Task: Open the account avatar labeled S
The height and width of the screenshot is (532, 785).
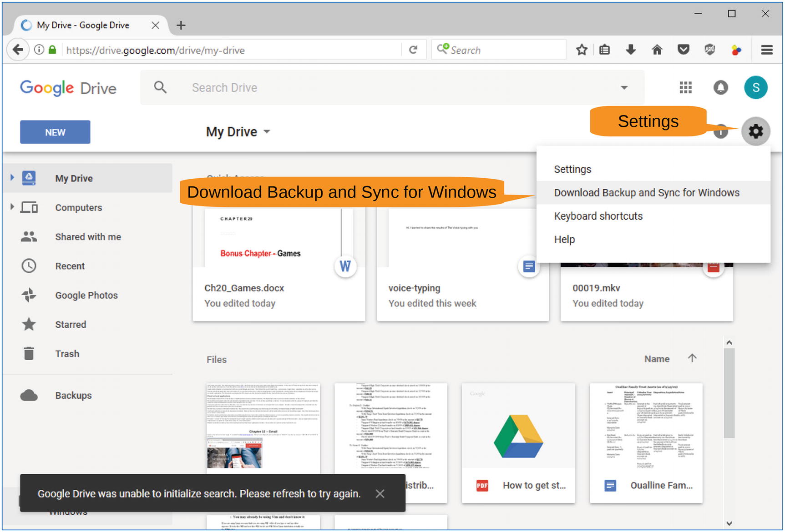Action: pos(756,87)
